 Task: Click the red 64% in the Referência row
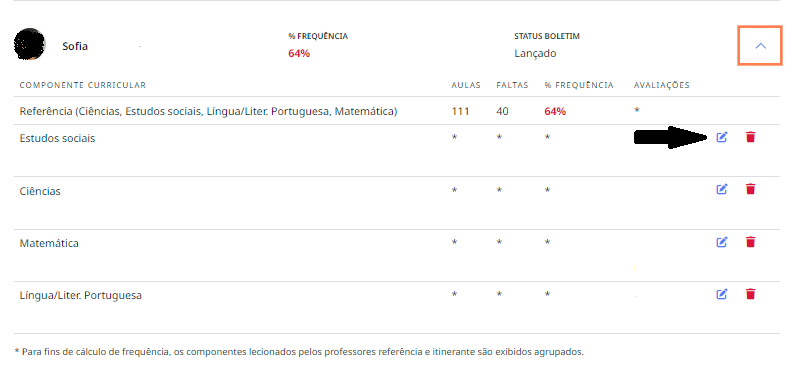(x=555, y=111)
